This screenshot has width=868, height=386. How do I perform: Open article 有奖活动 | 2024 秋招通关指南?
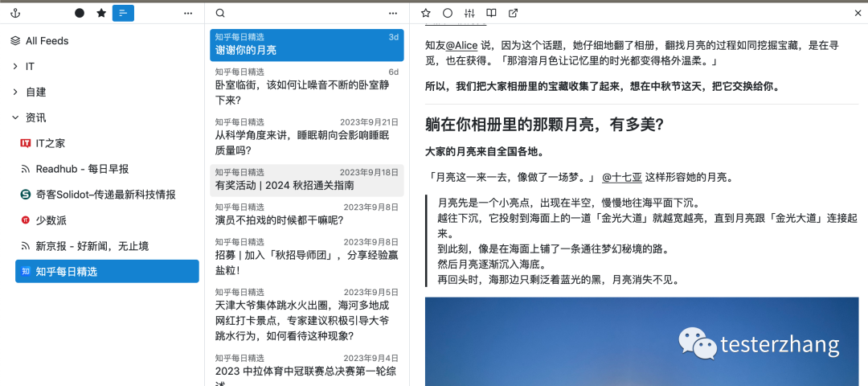[307, 180]
